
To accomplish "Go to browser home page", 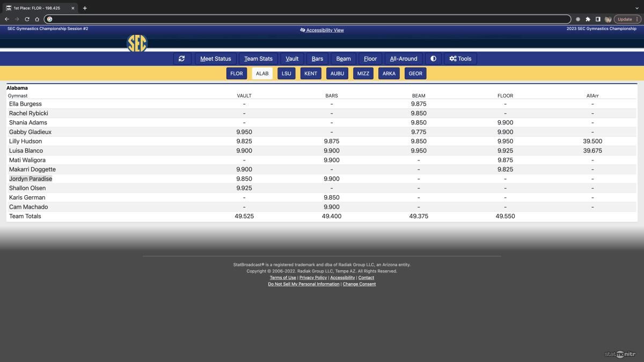I will coord(37,19).
